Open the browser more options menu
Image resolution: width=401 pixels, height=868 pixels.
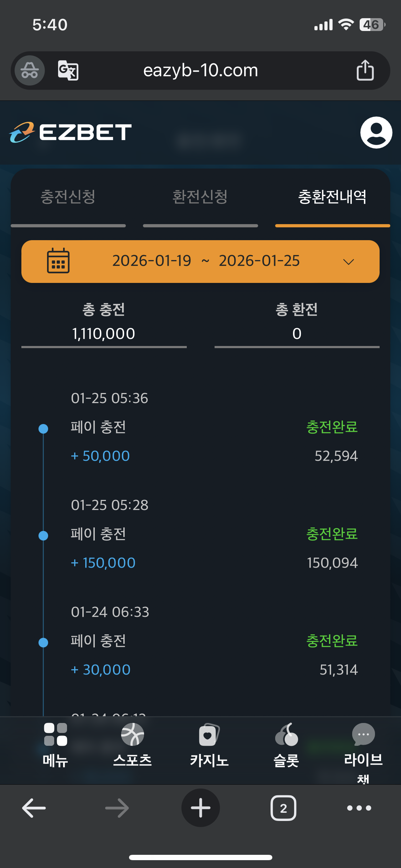[359, 808]
